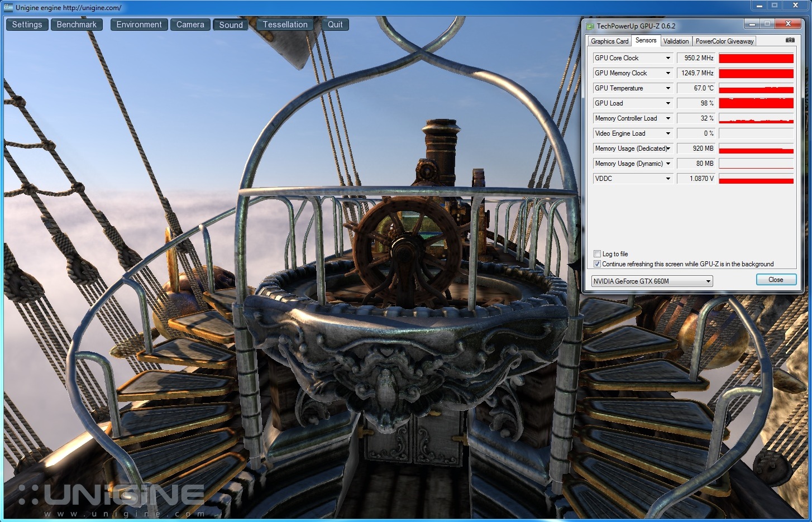Uncheck Continue refreshing in background option

tap(597, 264)
